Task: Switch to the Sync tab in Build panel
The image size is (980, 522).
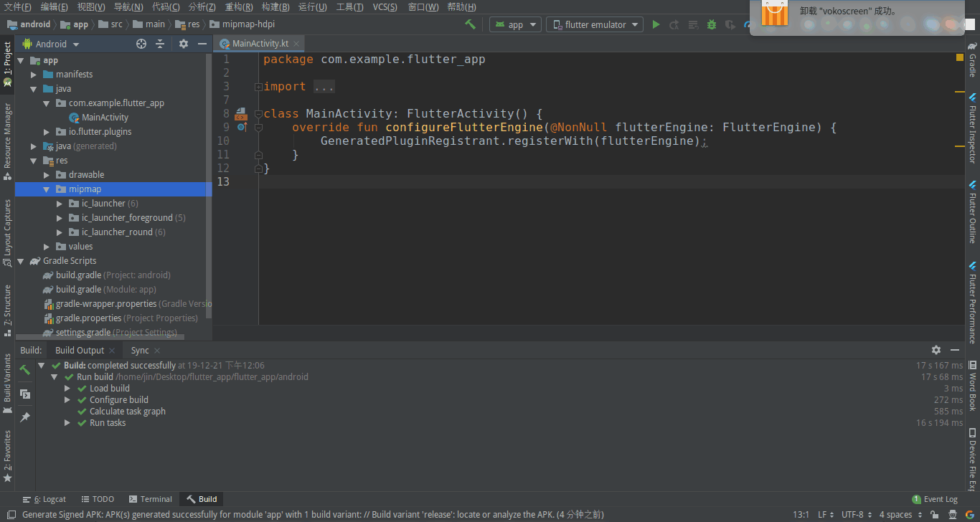Action: point(140,351)
